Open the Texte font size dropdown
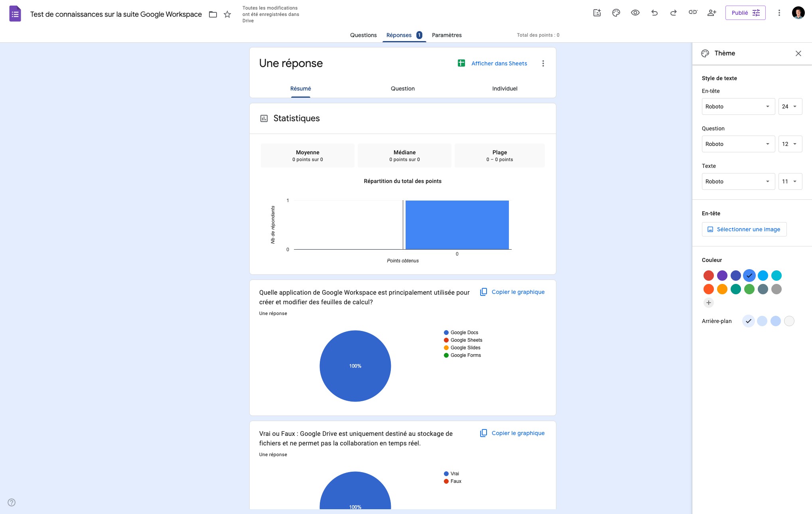Screen dimensions: 812x514 point(790,181)
